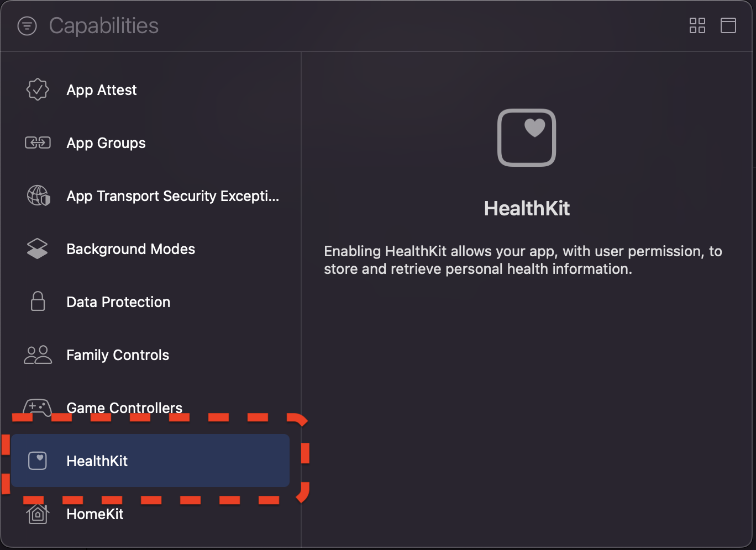The width and height of the screenshot is (756, 550).
Task: Open the filter options for capabilities
Action: click(27, 25)
